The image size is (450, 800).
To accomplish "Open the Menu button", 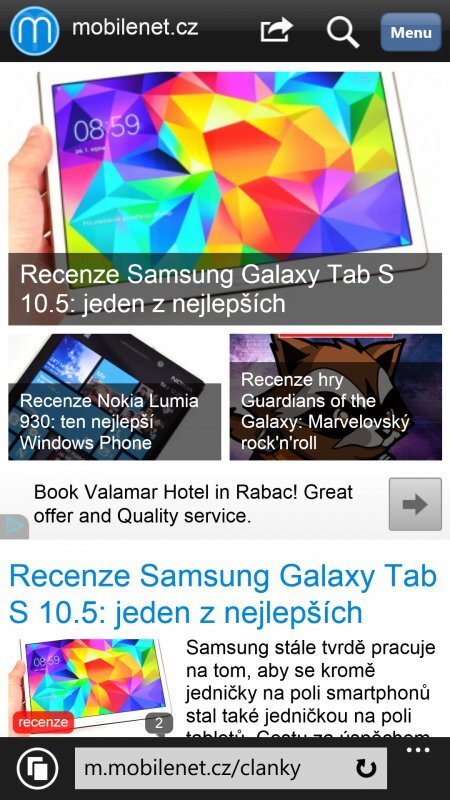I will (x=411, y=32).
